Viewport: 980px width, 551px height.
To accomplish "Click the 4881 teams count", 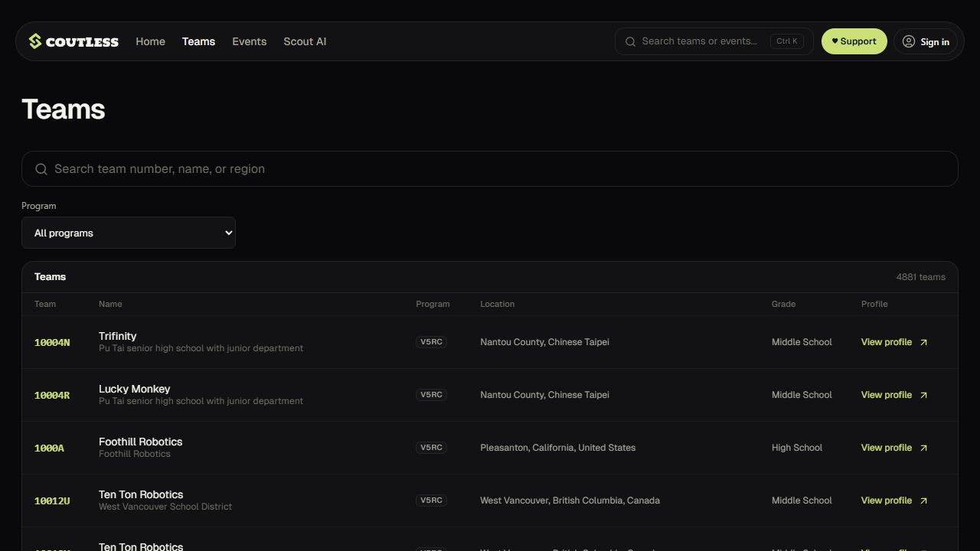I will (x=921, y=277).
